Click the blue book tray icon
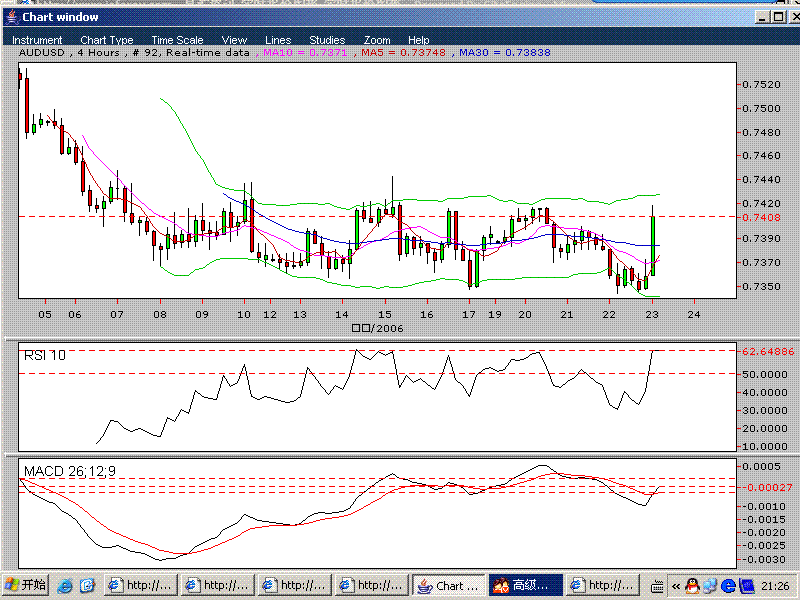Screen dimensions: 800x600 746,586
